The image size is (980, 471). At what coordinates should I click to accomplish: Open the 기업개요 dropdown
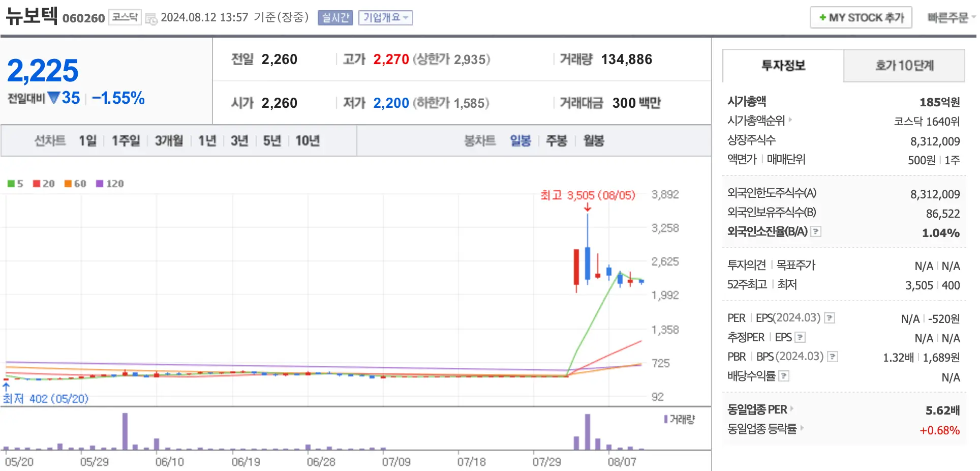click(x=385, y=17)
